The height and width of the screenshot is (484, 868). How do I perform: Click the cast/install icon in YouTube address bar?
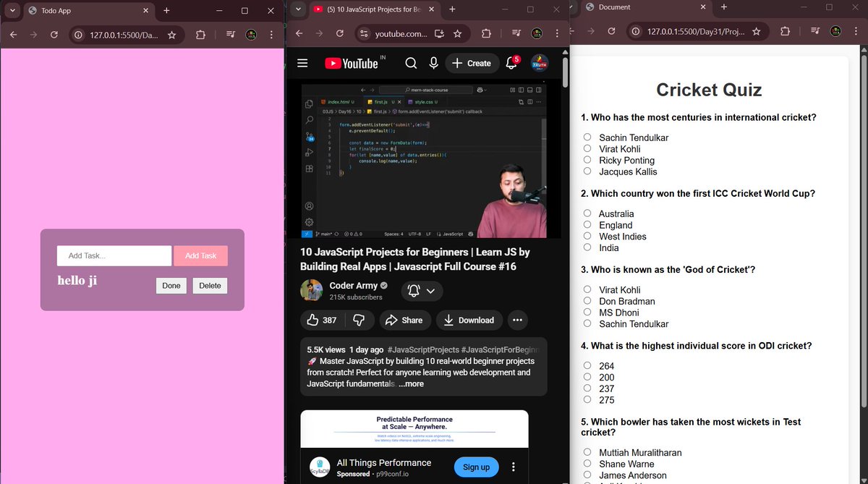tap(440, 34)
